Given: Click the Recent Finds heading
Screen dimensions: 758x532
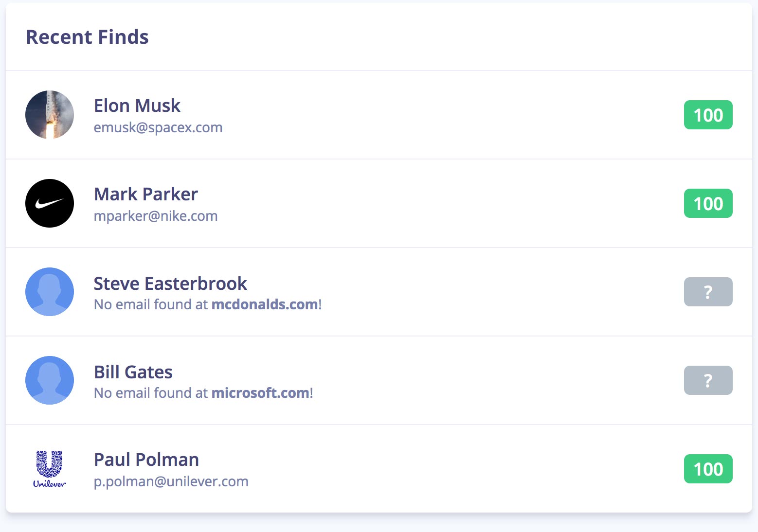Looking at the screenshot, I should (87, 37).
